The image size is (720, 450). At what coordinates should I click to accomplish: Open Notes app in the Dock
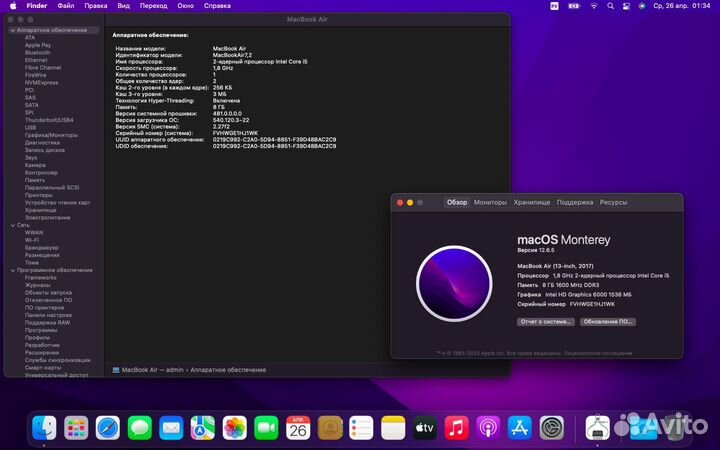click(393, 428)
